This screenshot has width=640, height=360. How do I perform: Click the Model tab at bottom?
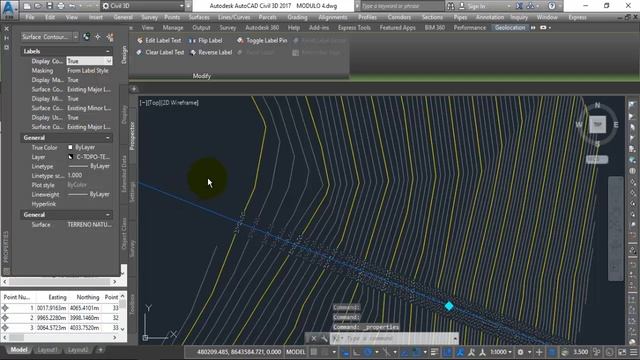19,350
